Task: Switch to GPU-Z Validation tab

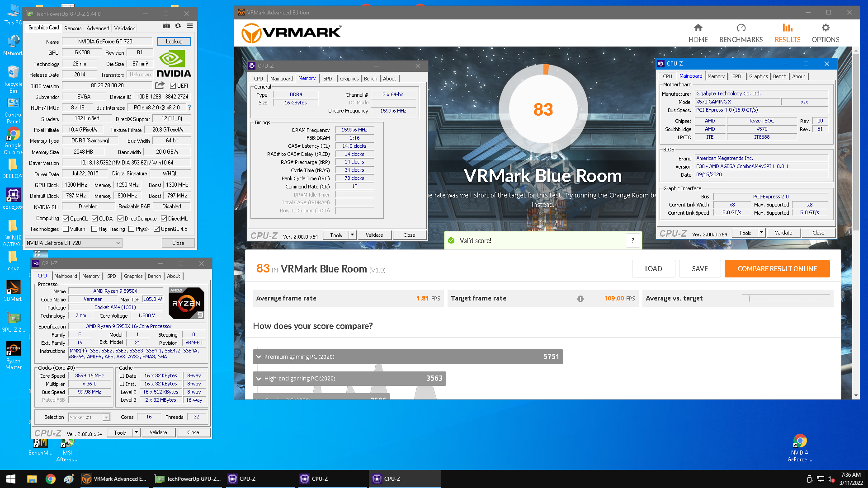Action: (125, 28)
